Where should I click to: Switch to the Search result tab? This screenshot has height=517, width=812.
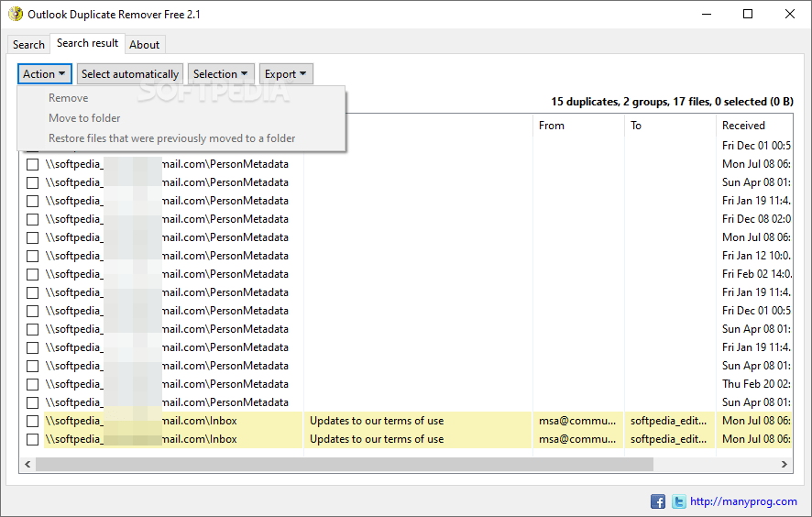coord(87,43)
